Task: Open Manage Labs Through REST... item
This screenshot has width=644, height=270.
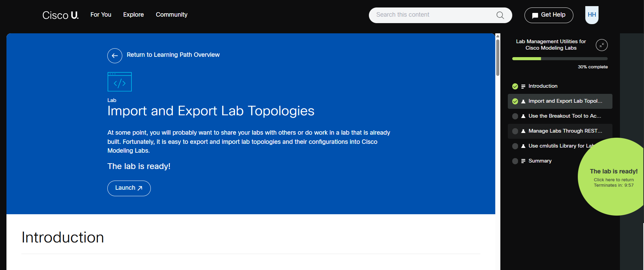Action: tap(560, 131)
